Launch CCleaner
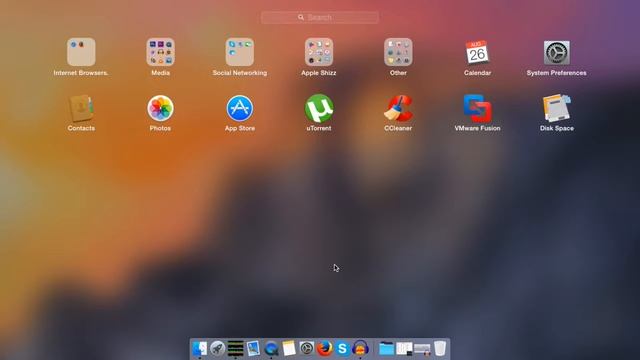640x360 pixels. pos(398,108)
